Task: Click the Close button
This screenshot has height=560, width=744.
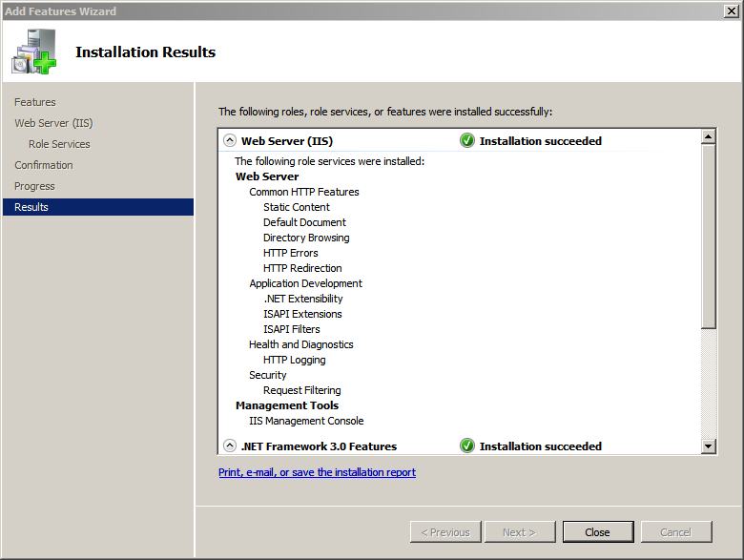Action: click(598, 532)
